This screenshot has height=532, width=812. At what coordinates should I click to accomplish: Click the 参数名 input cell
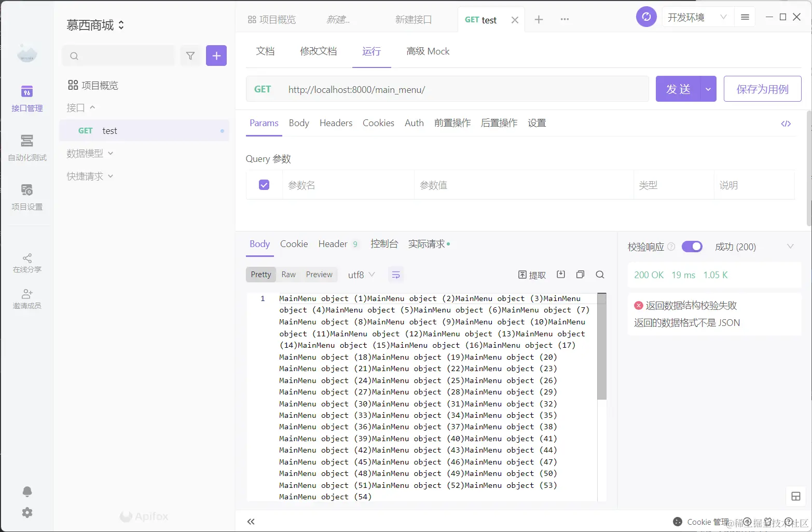348,185
